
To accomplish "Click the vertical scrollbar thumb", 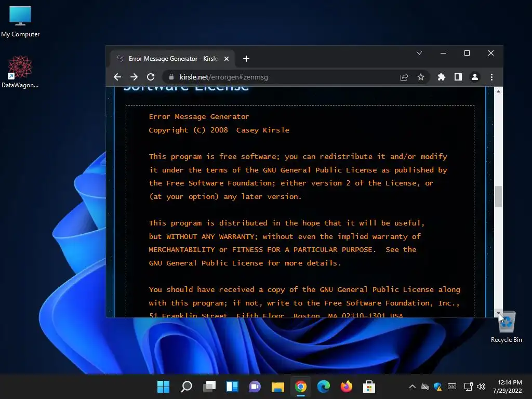I will [498, 196].
